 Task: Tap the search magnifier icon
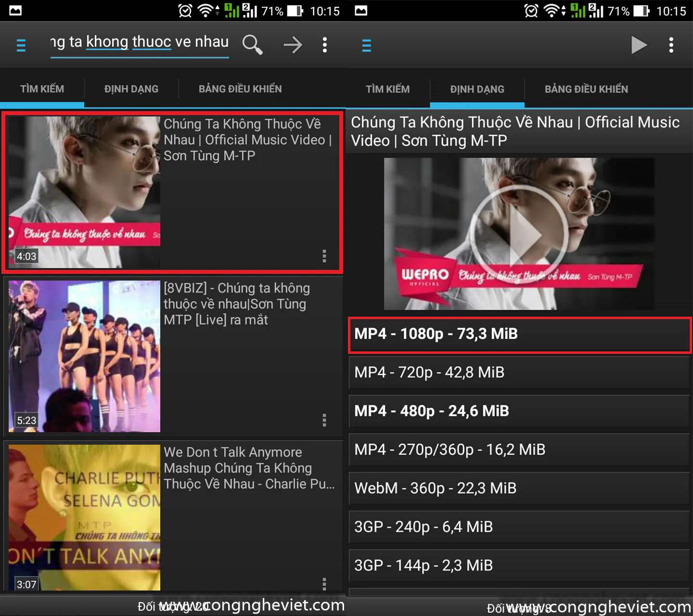click(x=252, y=45)
